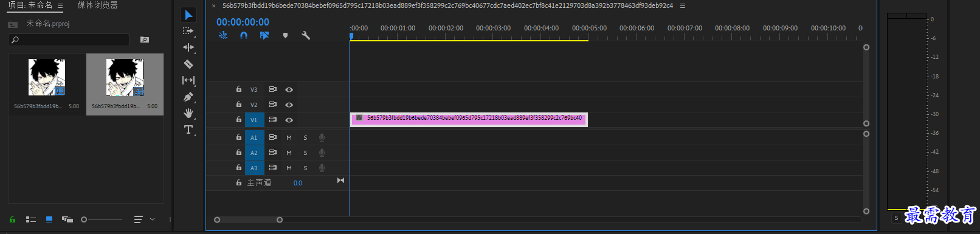Screen dimensions: 980x234
Task: Toggle sync lock for V2 track
Action: [x=273, y=105]
